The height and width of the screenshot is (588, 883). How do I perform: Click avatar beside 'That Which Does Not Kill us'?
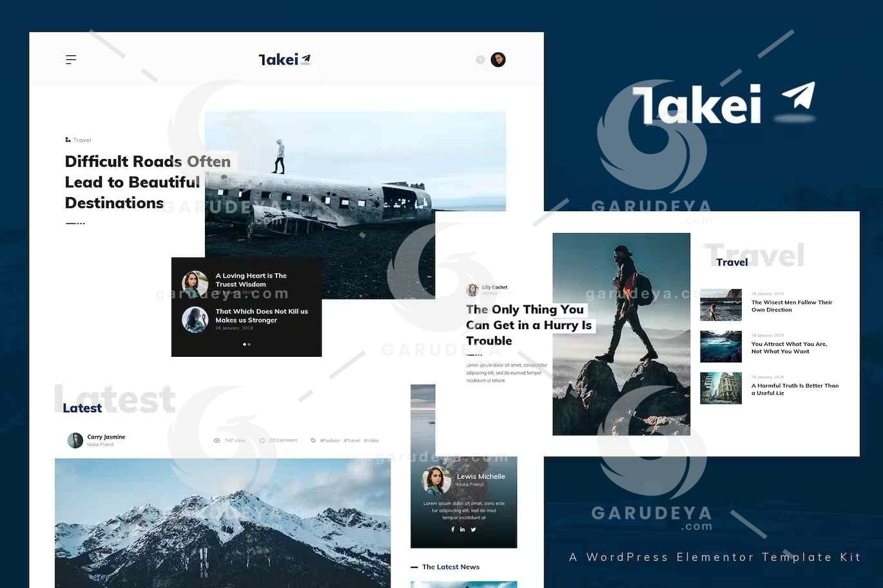(x=195, y=319)
